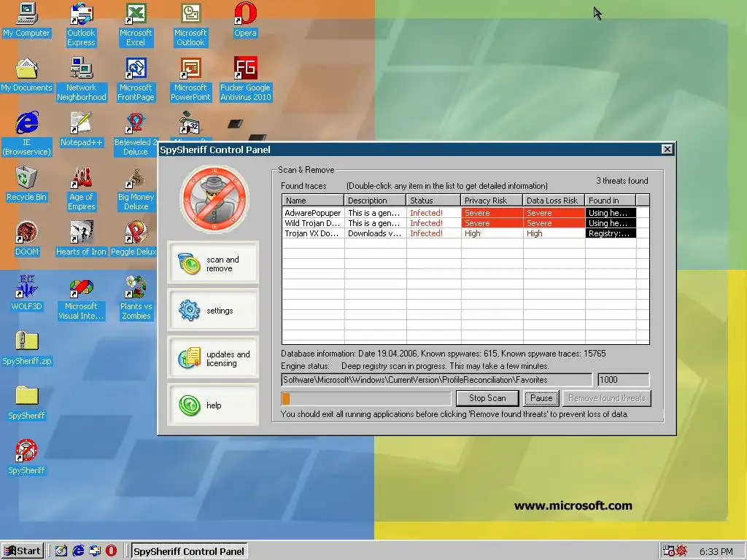Click the High privacy risk cell
The image size is (747, 560).
click(x=492, y=233)
